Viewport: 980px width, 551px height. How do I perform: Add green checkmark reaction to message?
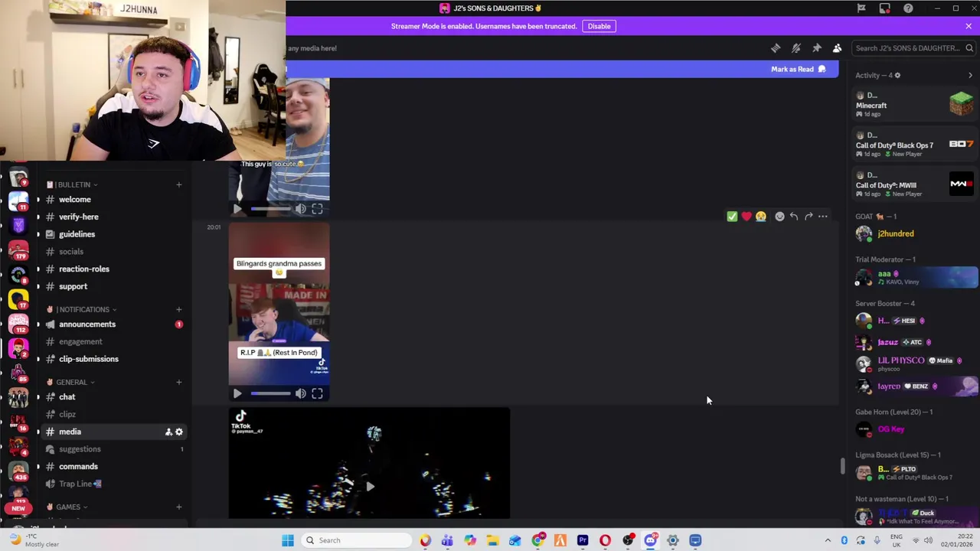click(x=732, y=217)
